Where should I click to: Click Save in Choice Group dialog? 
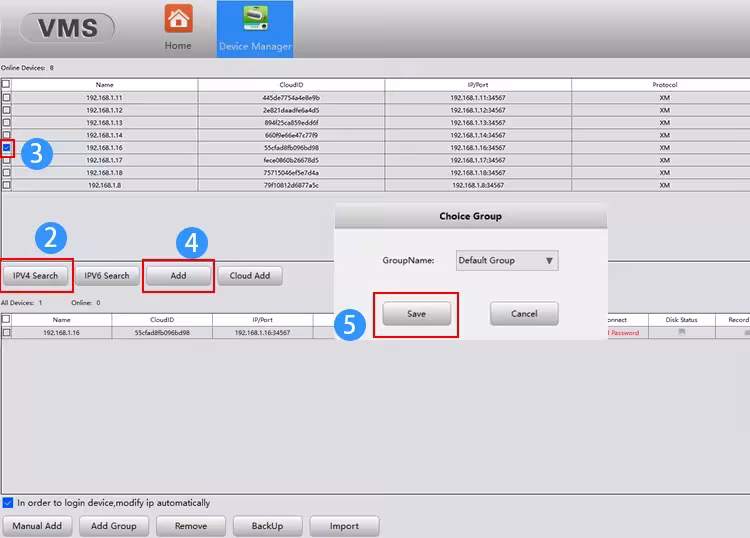pos(417,314)
